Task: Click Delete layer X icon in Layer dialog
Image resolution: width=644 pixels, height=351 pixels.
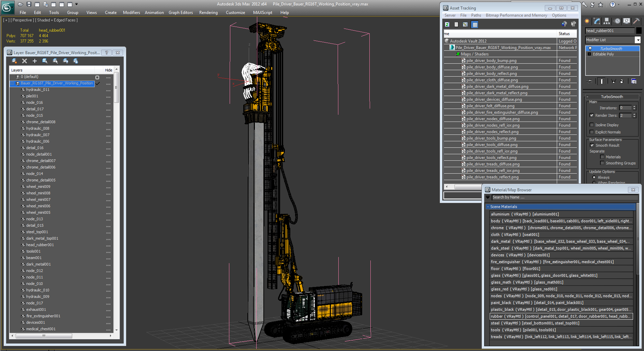Action: 25,61
